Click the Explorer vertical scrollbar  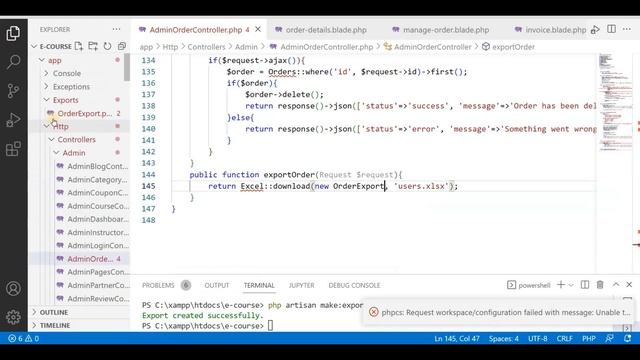click(127, 67)
